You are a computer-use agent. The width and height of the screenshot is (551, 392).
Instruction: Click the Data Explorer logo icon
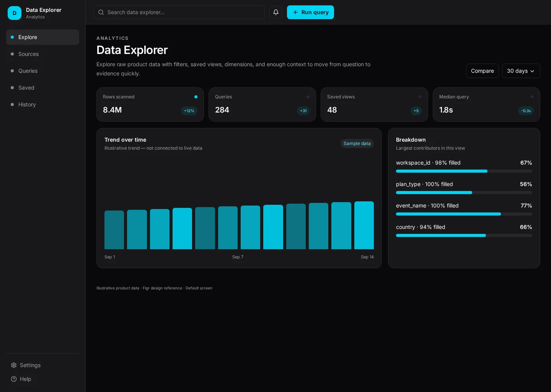tap(15, 13)
